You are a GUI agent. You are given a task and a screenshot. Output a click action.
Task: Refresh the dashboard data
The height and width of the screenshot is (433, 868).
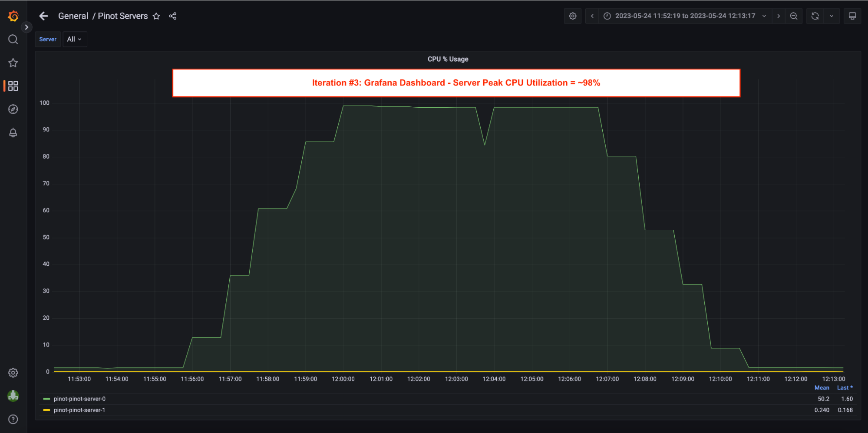coord(815,16)
